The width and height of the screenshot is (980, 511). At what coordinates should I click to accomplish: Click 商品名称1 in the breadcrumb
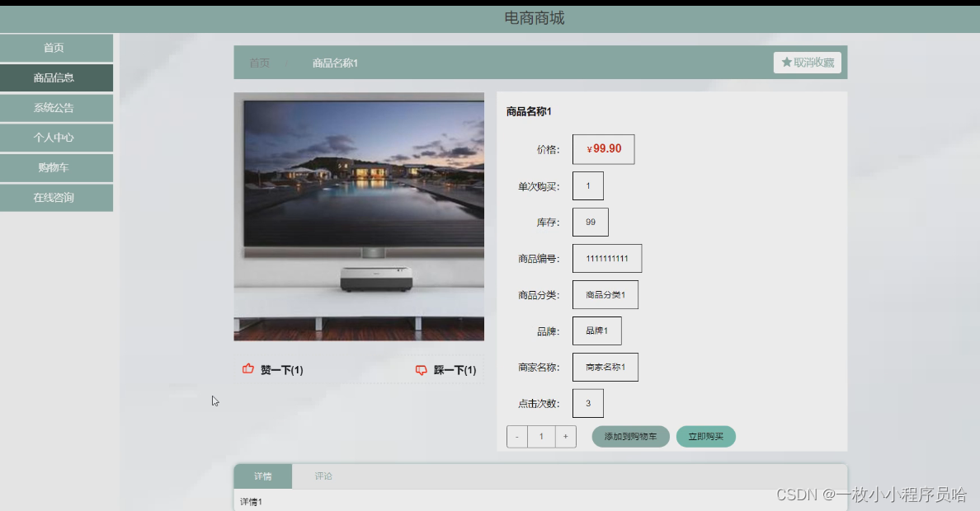(335, 63)
